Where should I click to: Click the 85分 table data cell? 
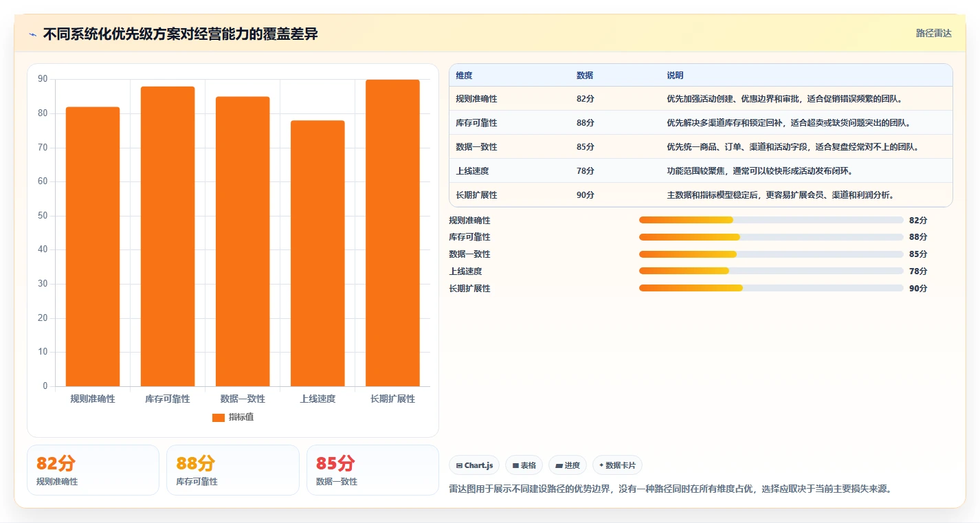[x=586, y=147]
